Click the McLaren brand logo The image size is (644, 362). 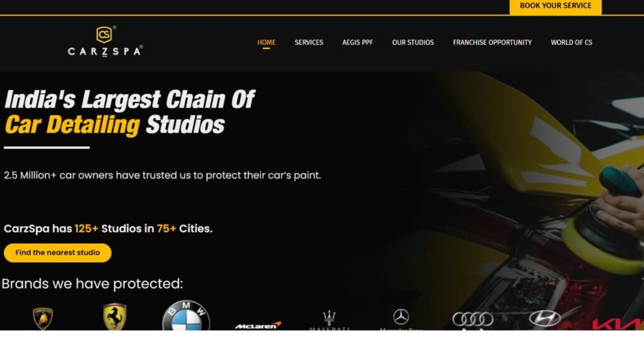(258, 326)
